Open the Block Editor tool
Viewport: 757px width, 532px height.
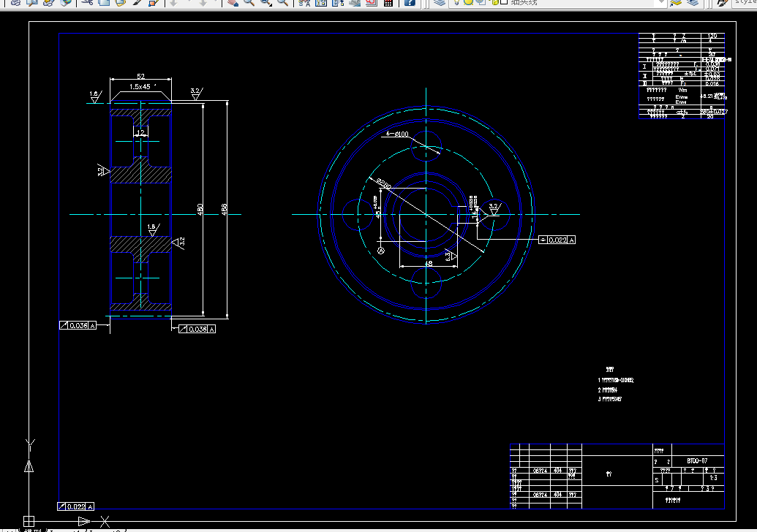(154, 2)
